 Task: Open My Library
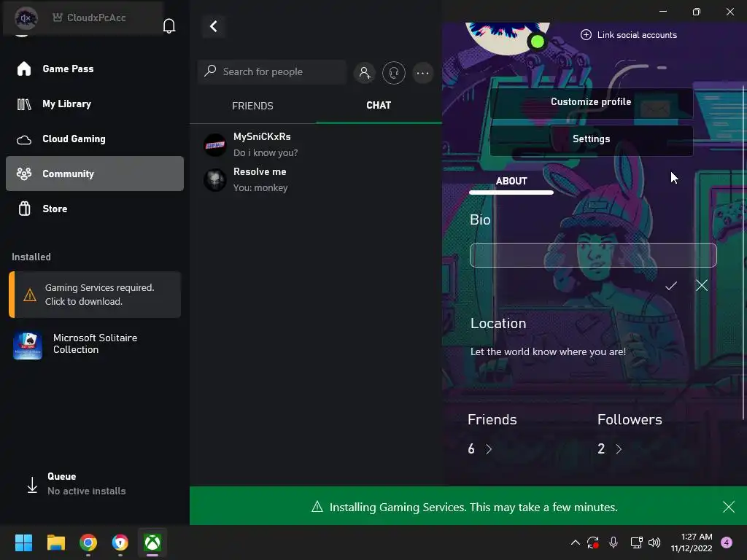94,104
